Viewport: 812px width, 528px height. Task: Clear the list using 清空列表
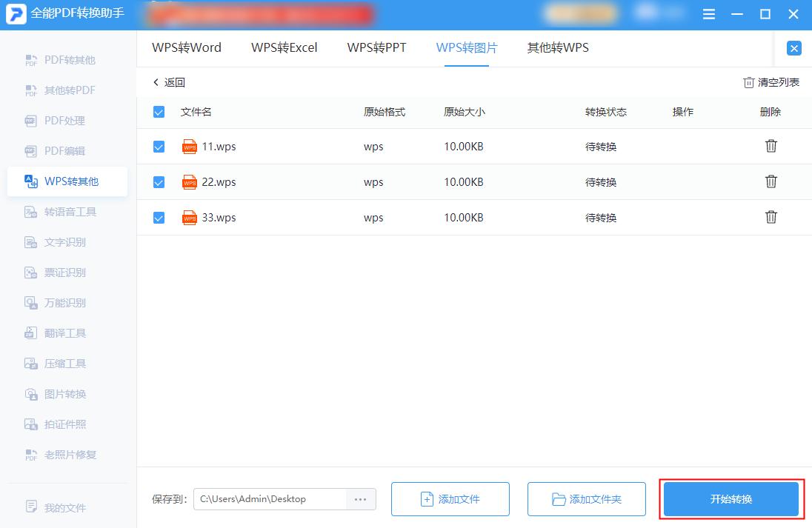click(x=771, y=82)
